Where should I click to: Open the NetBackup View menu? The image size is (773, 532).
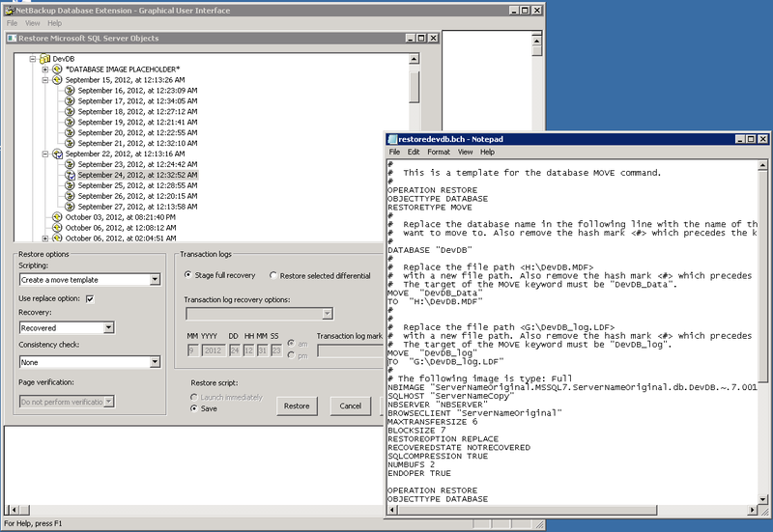point(33,23)
